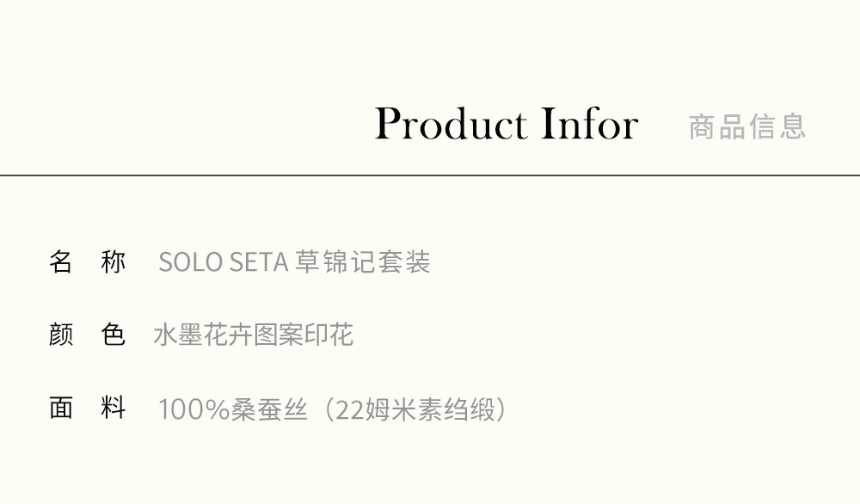Click the 料 character in the fabric label
This screenshot has width=860, height=504.
tap(114, 408)
